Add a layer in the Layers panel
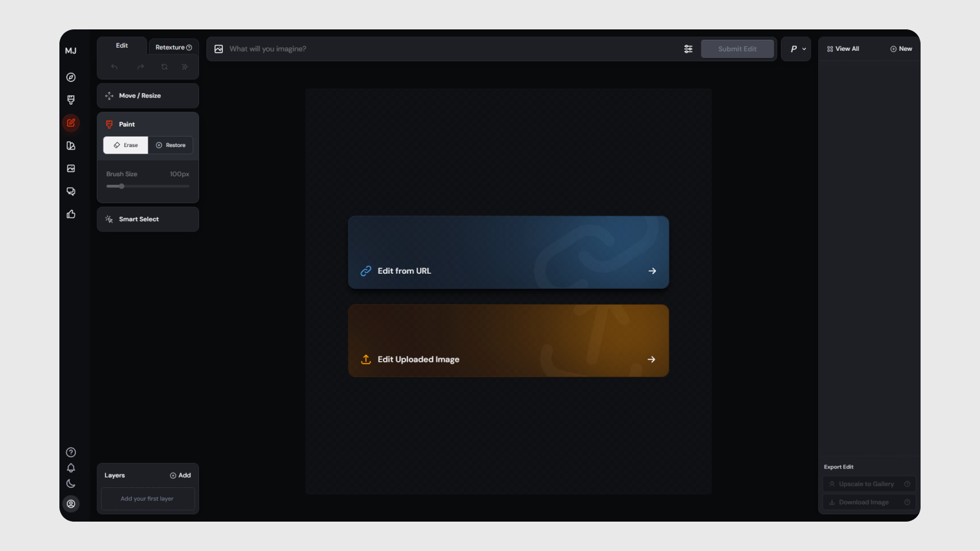The width and height of the screenshot is (980, 551). 181,475
